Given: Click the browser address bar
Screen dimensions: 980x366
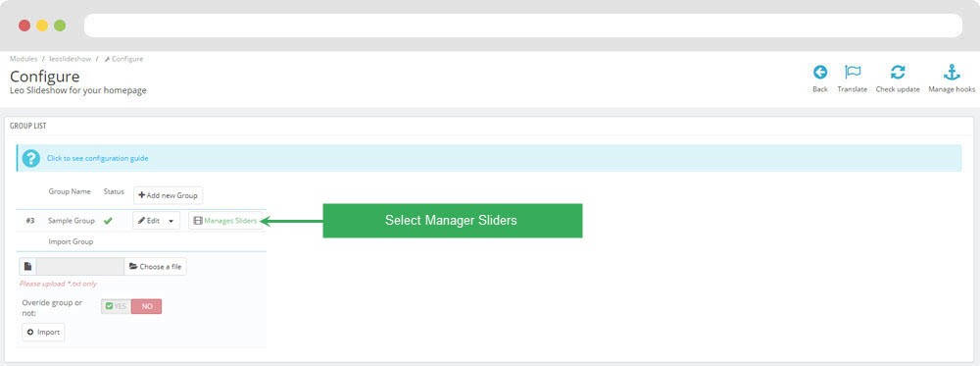Looking at the screenshot, I should coord(523,26).
